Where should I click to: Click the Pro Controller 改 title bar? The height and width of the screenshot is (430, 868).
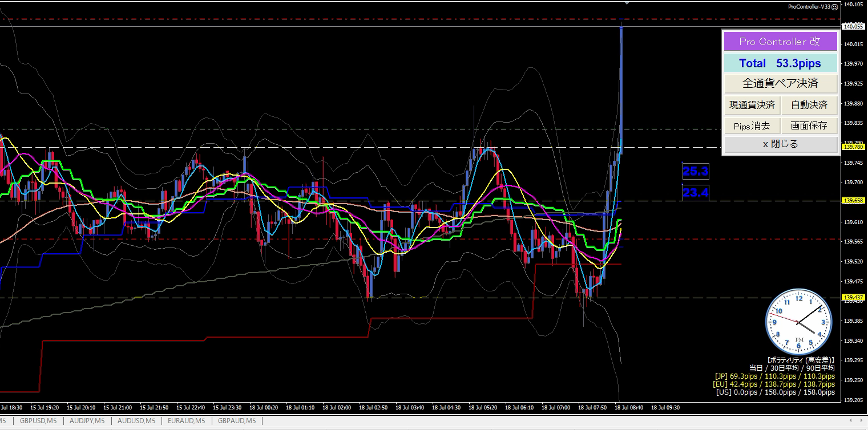click(x=781, y=41)
